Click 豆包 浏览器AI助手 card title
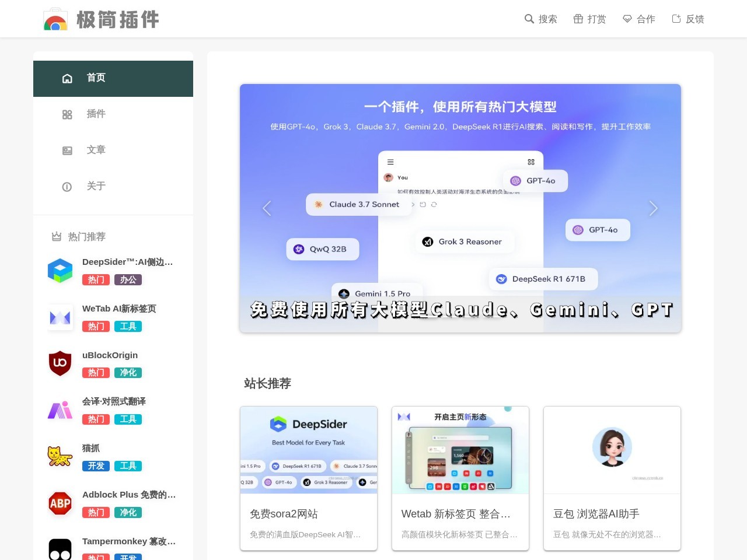The width and height of the screenshot is (747, 560). [596, 514]
